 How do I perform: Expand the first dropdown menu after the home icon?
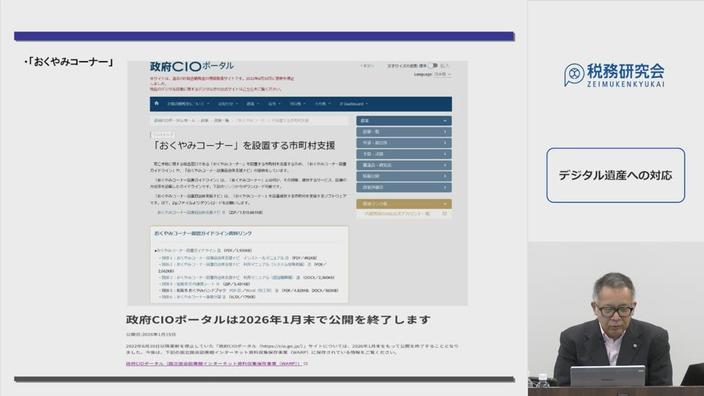(188, 104)
